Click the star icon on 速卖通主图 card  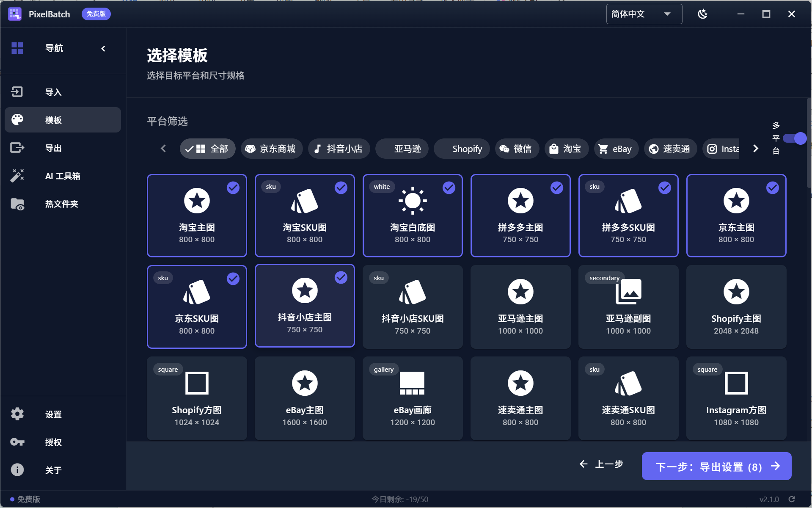click(x=520, y=383)
